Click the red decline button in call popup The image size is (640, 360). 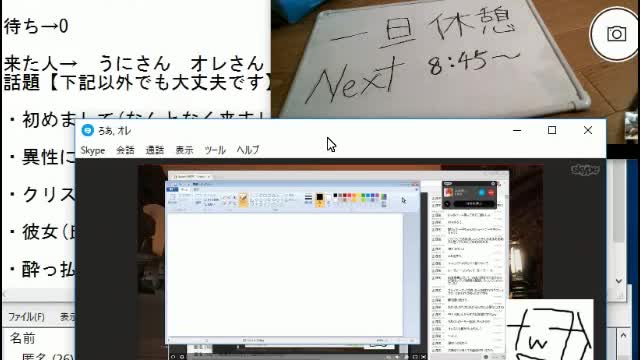pos(491,192)
